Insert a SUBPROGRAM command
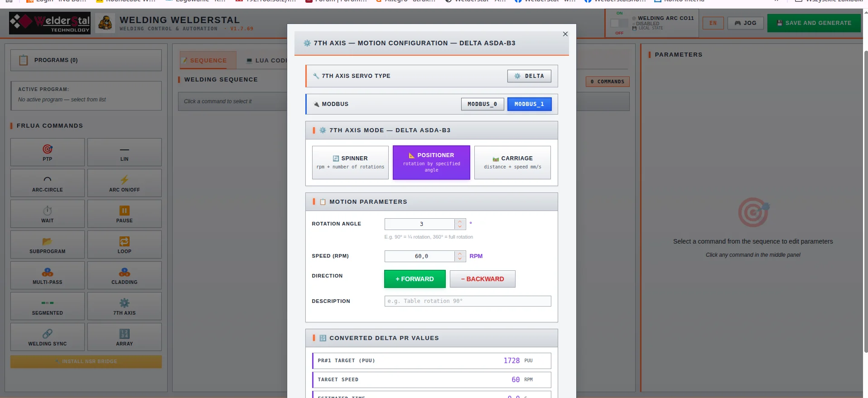868x398 pixels. [x=48, y=245]
